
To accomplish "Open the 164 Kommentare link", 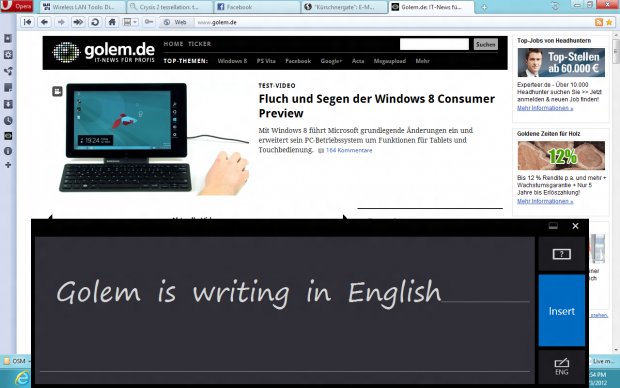I will [349, 150].
